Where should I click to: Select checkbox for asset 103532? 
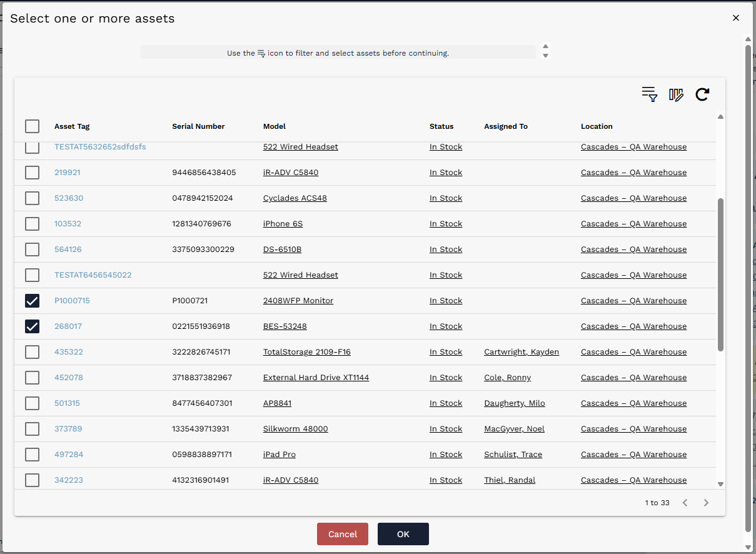(x=32, y=224)
